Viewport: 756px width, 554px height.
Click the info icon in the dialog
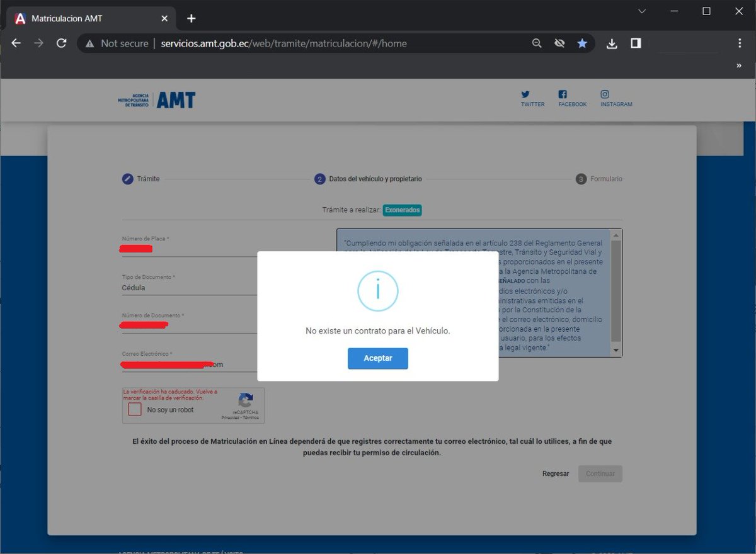[378, 290]
